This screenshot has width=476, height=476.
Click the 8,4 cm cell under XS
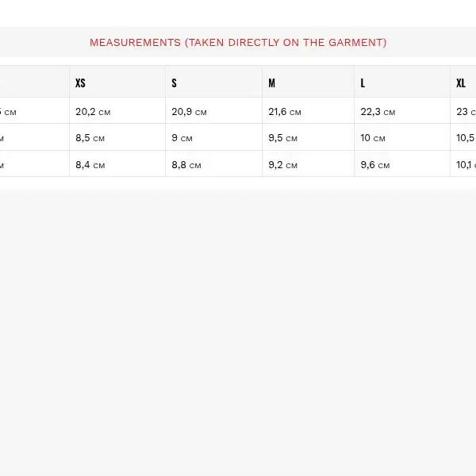(90, 165)
